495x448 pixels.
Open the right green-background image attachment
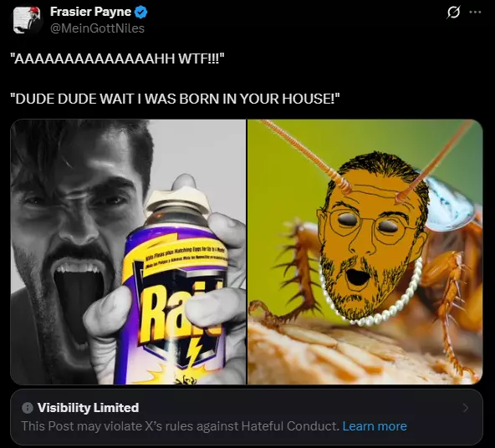pos(365,252)
